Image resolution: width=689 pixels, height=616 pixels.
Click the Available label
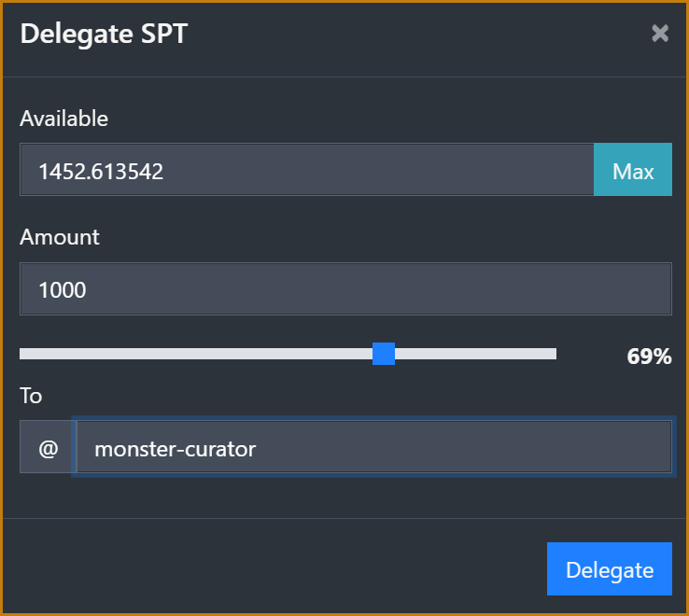point(63,119)
